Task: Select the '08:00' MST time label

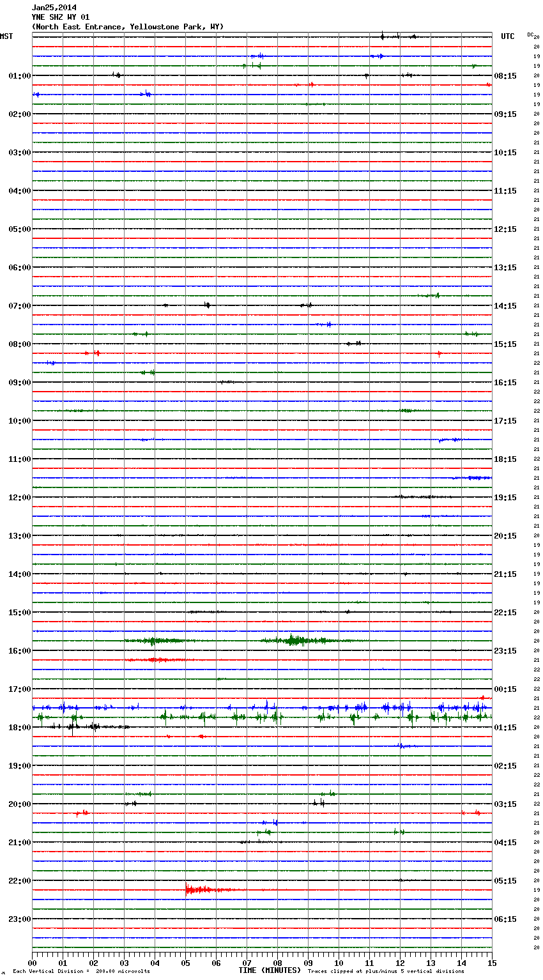Action: (20, 344)
